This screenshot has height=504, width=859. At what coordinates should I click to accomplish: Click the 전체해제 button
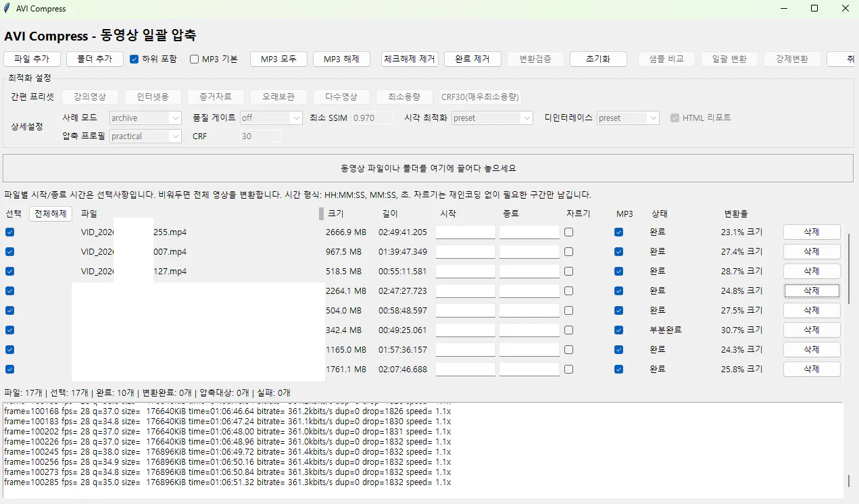coord(51,213)
